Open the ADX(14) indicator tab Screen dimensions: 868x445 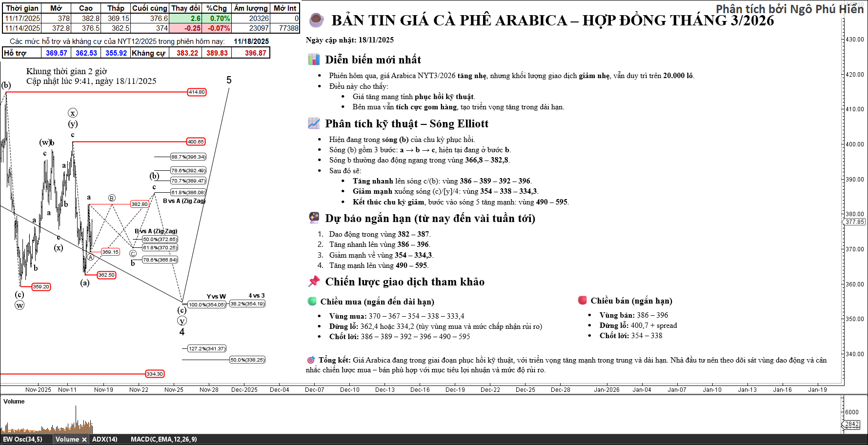tap(105, 440)
